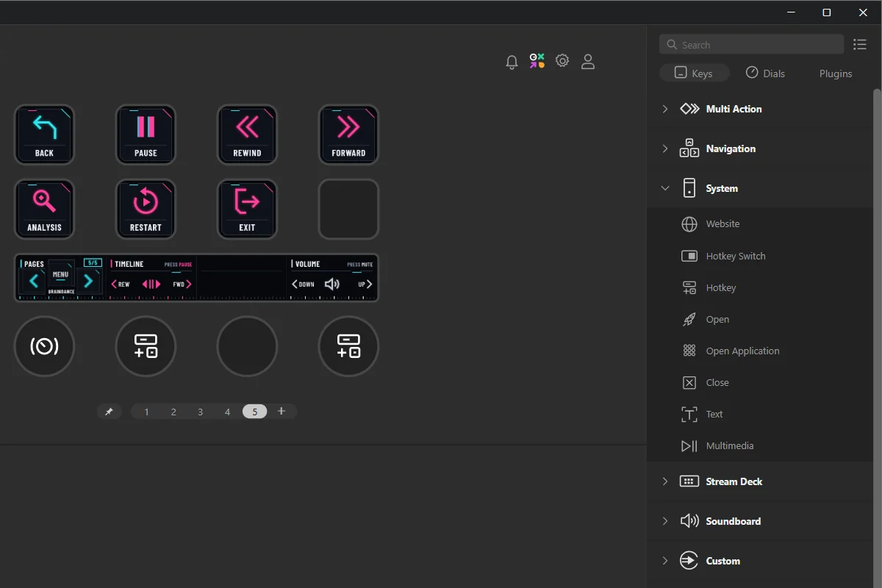Switch to the Dials tab
Viewport: 882px width, 588px height.
(765, 73)
